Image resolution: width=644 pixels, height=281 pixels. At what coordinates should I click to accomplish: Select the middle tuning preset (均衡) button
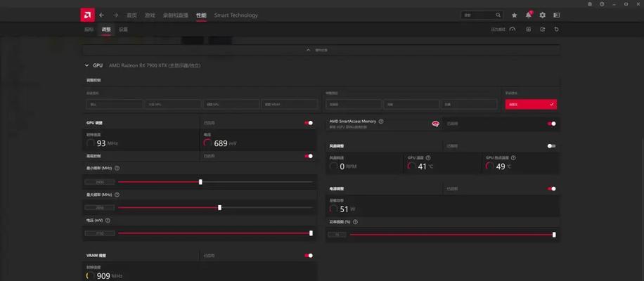(x=411, y=104)
